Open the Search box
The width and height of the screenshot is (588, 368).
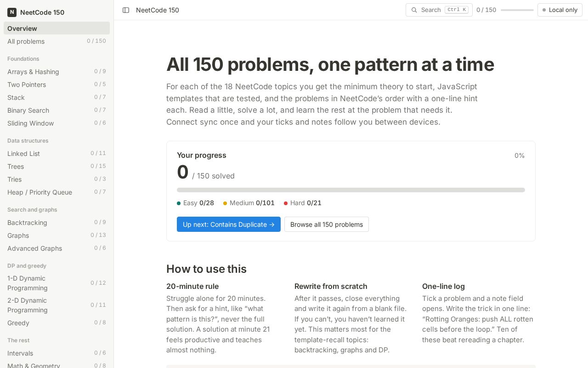click(439, 10)
